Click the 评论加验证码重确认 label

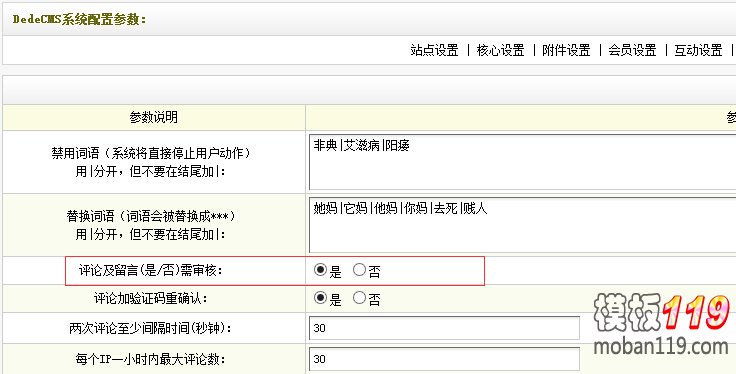point(151,298)
